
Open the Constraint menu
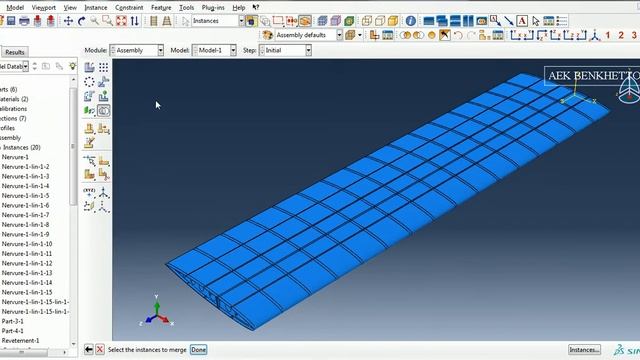coord(129,7)
